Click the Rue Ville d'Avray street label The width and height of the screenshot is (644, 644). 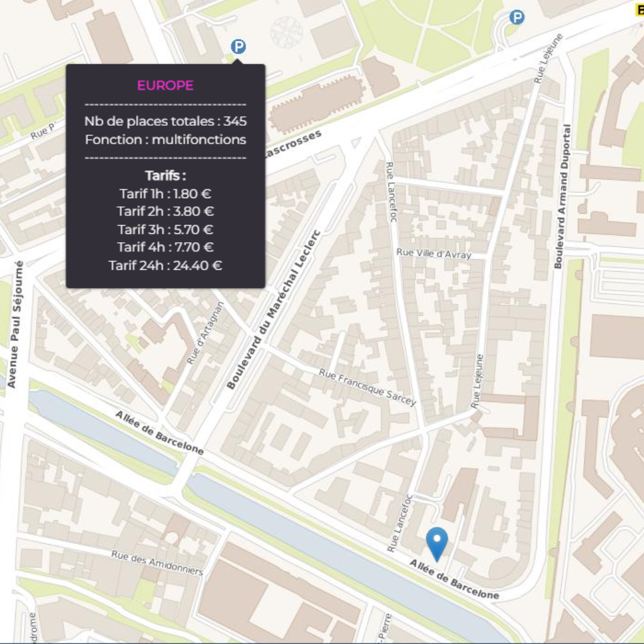pyautogui.click(x=433, y=253)
